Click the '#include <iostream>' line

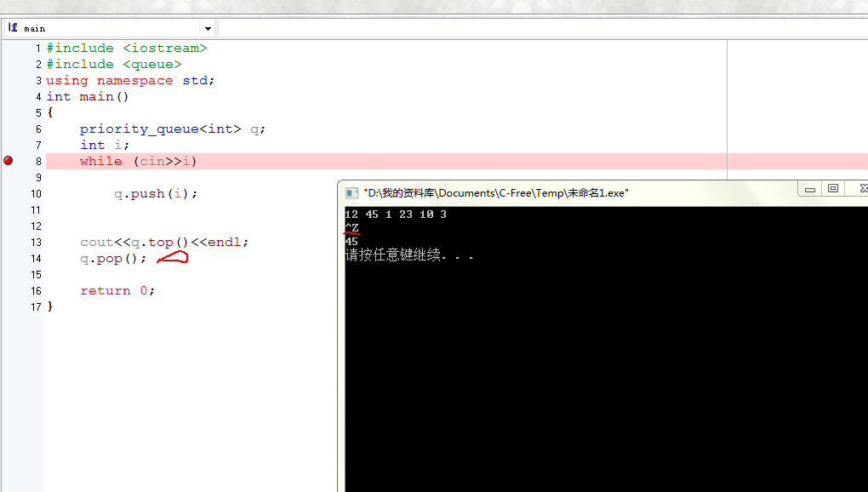coord(127,49)
